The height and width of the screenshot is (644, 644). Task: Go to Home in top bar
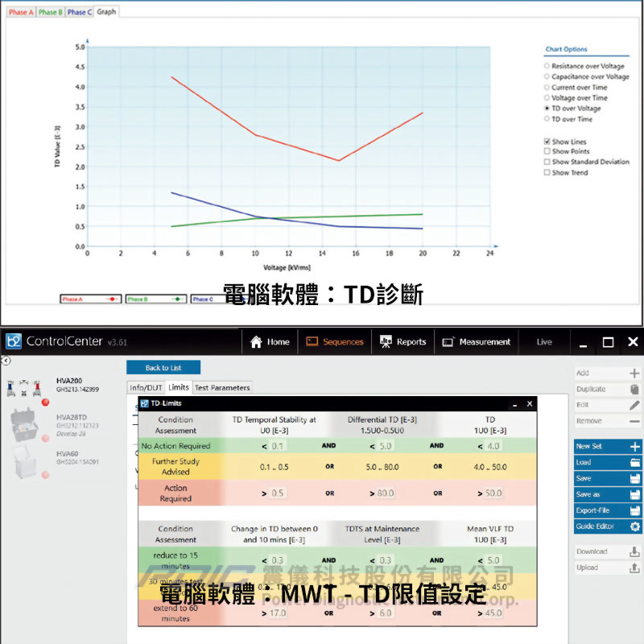tap(270, 341)
